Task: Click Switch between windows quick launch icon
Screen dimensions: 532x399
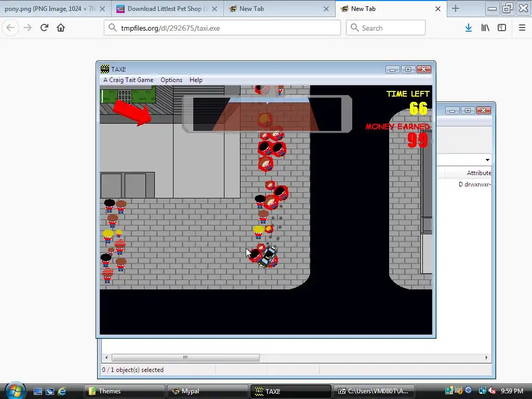Action: 50,391
